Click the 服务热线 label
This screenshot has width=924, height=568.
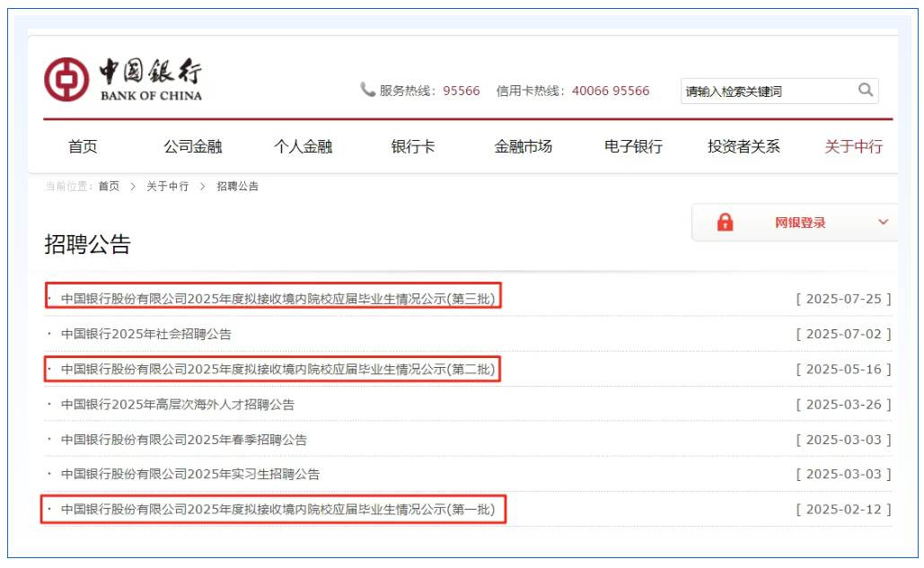pyautogui.click(x=407, y=91)
